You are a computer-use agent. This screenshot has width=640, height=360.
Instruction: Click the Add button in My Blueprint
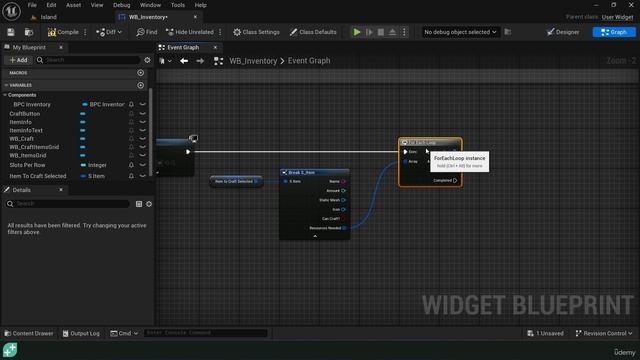[x=18, y=60]
